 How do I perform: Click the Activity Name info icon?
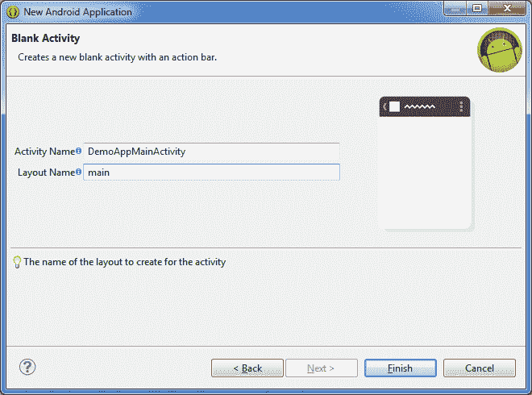click(78, 151)
